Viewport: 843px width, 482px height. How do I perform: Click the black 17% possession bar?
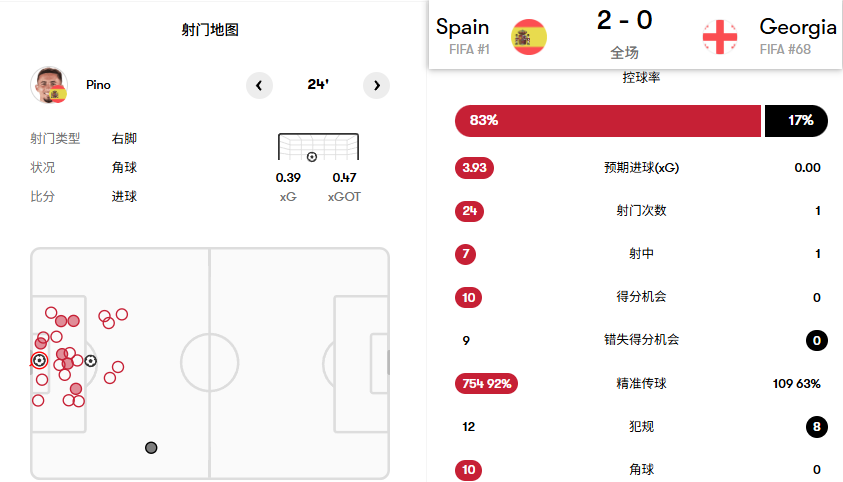(796, 121)
